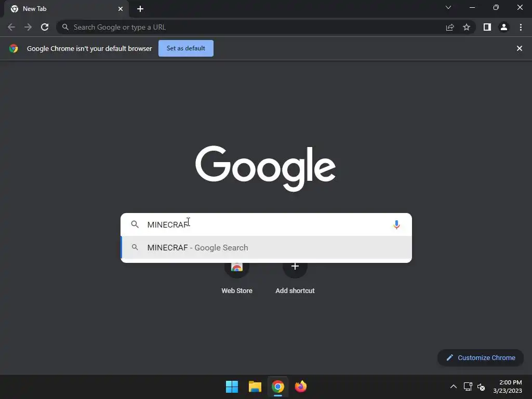Click the muted volume tray icon
Image resolution: width=532 pixels, height=399 pixels.
[481, 387]
